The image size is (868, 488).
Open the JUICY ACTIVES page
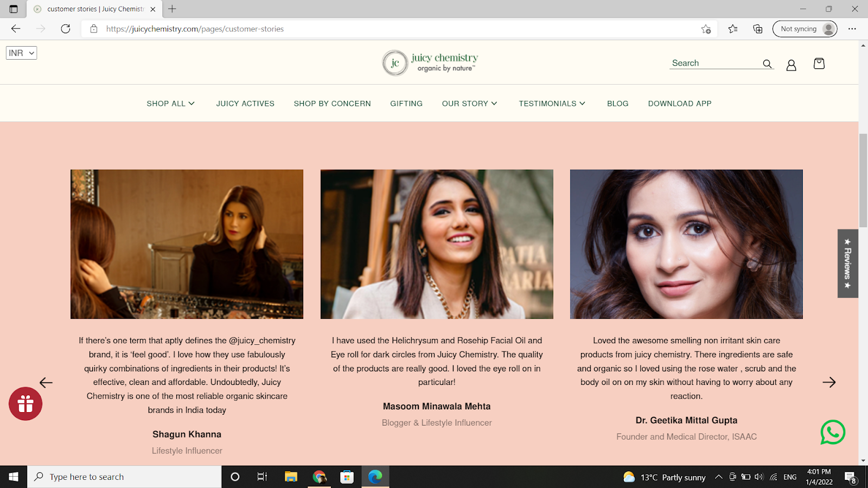point(245,104)
